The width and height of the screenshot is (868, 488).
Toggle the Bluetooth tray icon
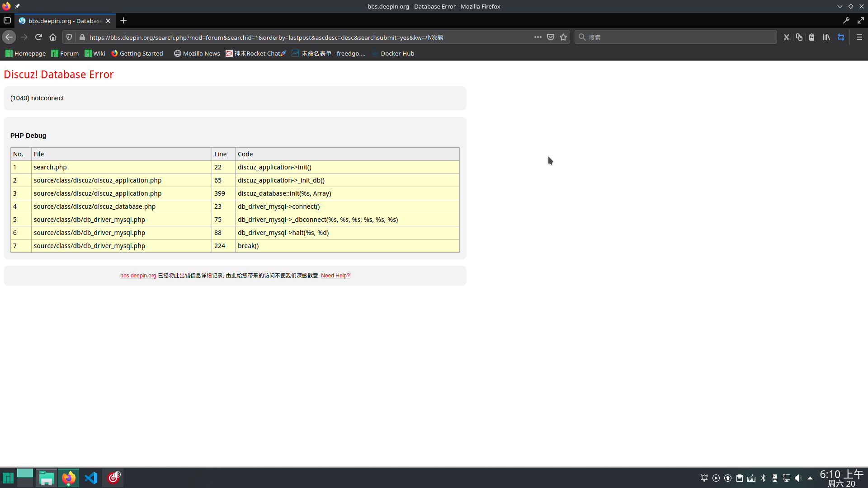tap(763, 478)
